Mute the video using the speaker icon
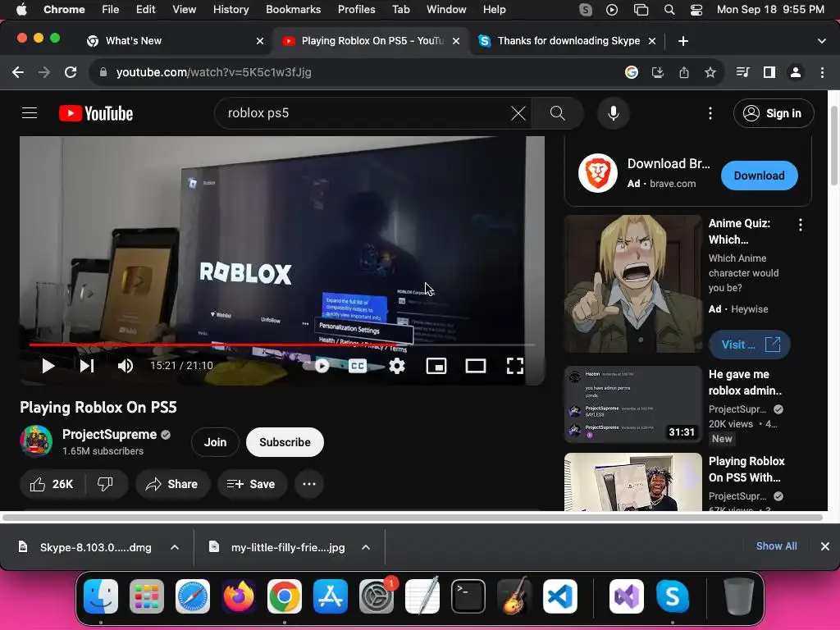 (126, 366)
